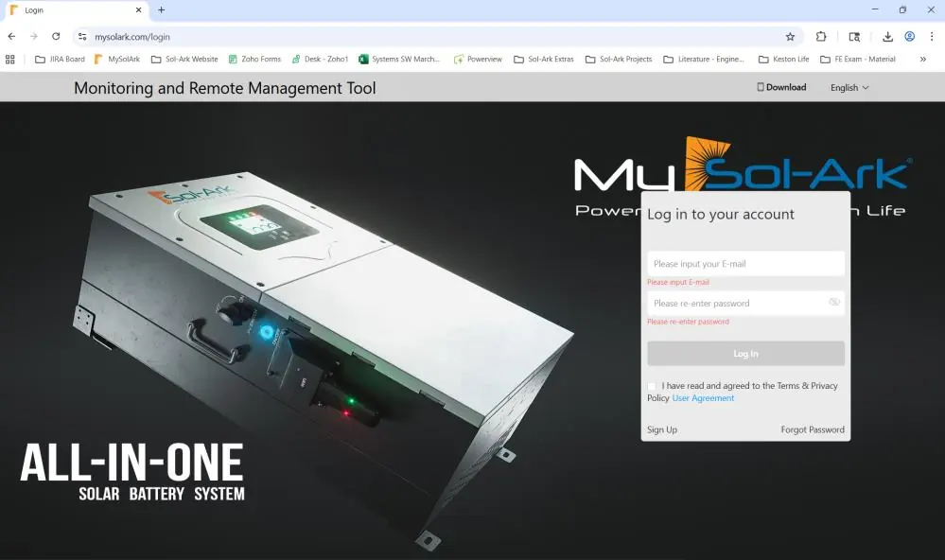This screenshot has height=560, width=945.
Task: Click the 'Please input E-mail' error text
Action: coord(678,282)
